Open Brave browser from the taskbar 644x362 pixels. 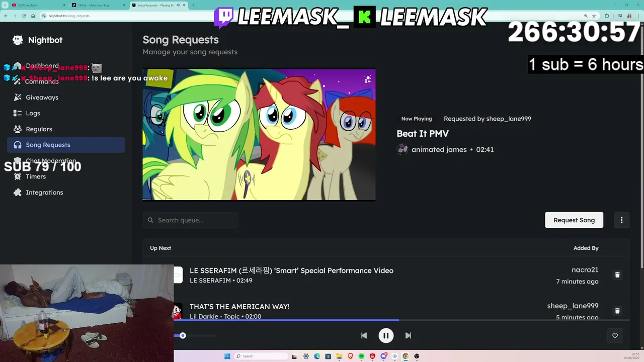[350, 356]
